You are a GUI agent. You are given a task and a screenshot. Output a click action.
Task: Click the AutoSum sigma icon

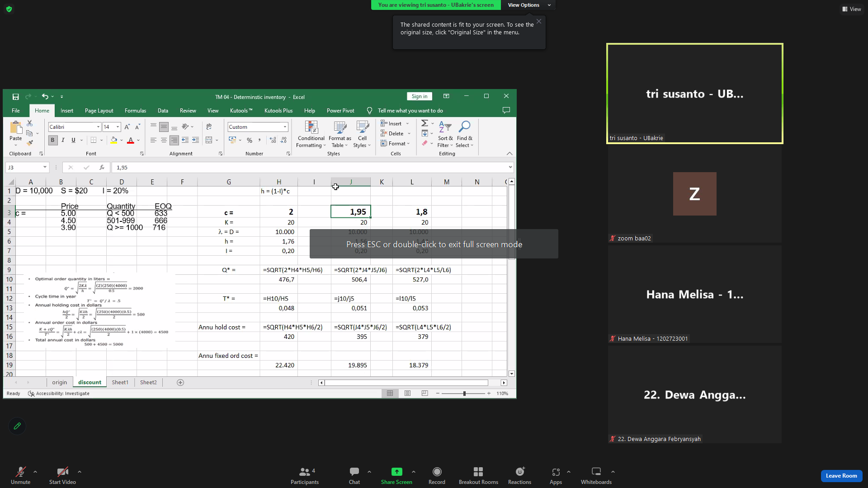click(425, 123)
